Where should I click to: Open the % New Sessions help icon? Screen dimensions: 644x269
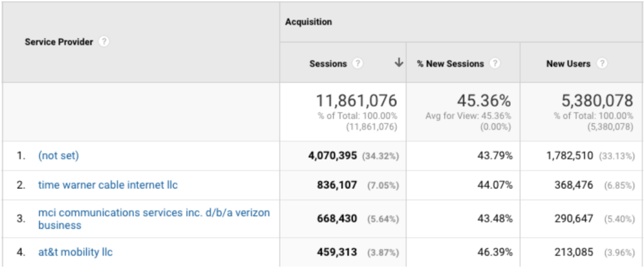pos(495,64)
